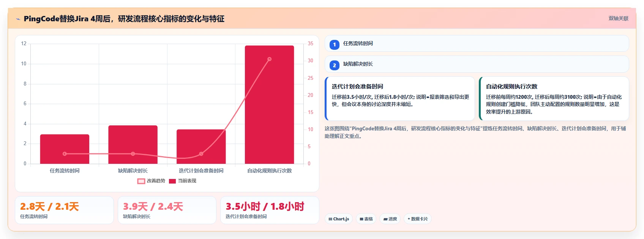Click x-axis label 缺陷解决时长
The width and height of the screenshot is (644, 239).
point(133,171)
